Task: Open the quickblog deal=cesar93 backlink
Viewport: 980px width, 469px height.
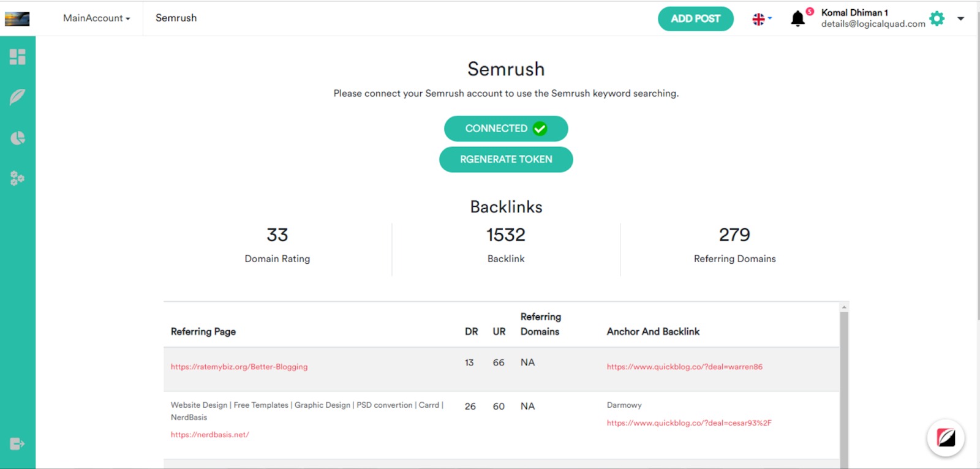Action: tap(689, 423)
